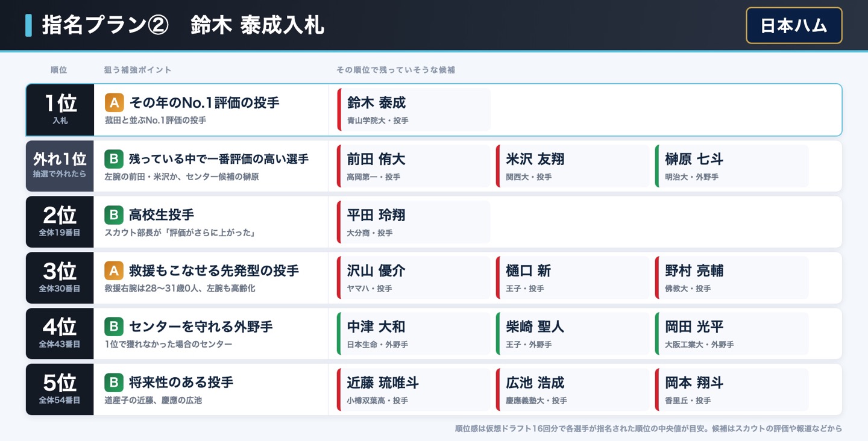Click the B badge beside センターを守れる外野手

coord(114,327)
